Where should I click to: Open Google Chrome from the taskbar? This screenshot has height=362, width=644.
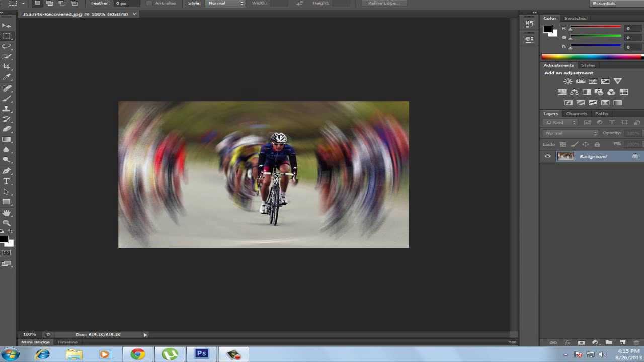point(137,354)
